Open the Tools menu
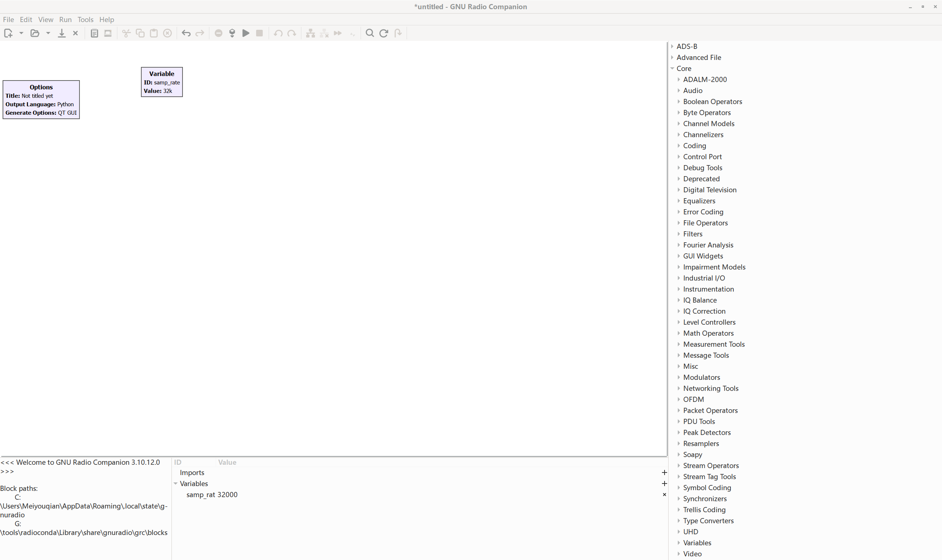The width and height of the screenshot is (942, 560). 85,19
